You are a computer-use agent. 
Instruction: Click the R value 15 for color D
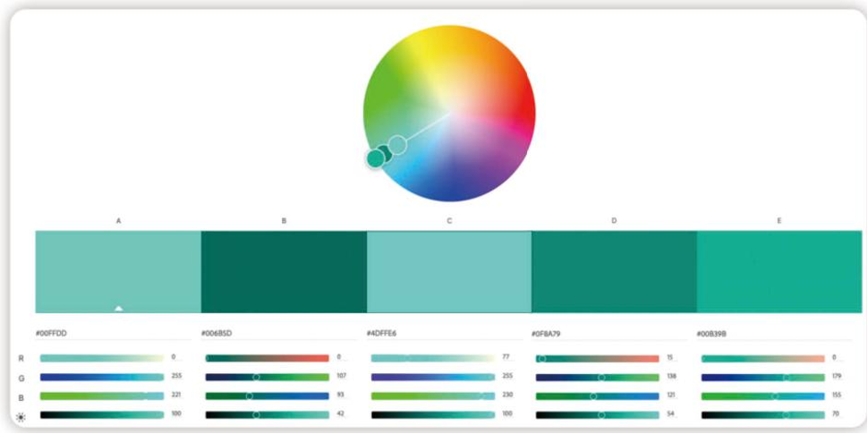(670, 358)
